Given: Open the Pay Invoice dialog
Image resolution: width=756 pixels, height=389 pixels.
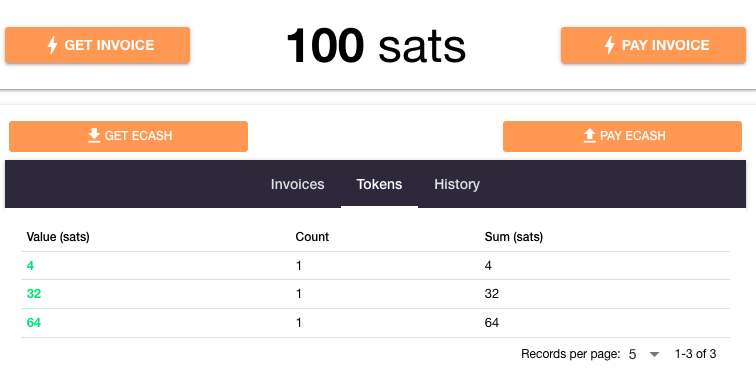Looking at the screenshot, I should point(653,45).
